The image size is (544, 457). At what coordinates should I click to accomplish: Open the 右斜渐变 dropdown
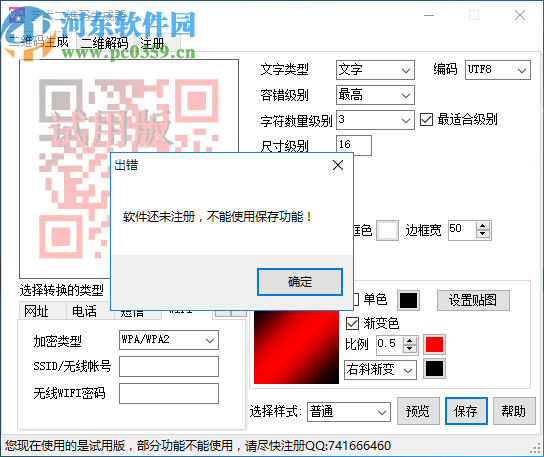[x=380, y=370]
